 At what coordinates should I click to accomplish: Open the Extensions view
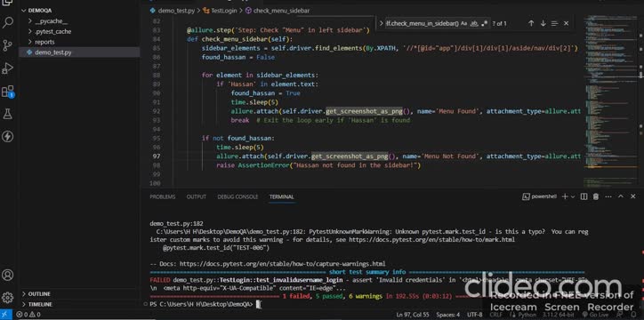coord(7,91)
